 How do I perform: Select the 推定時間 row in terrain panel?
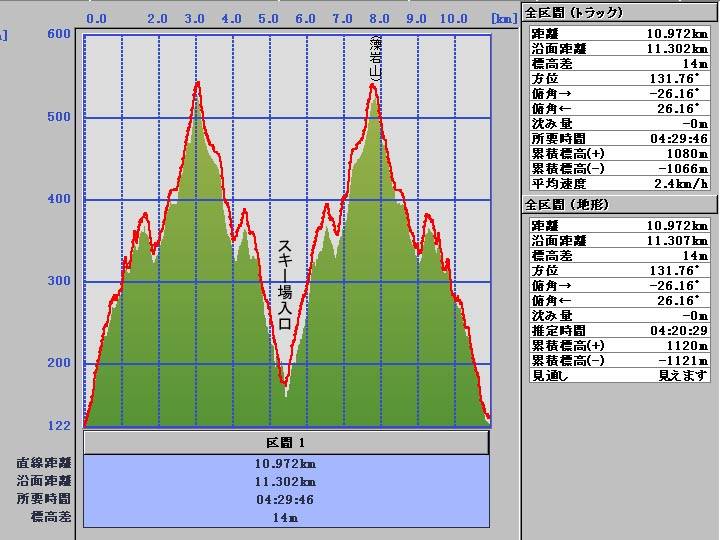[x=619, y=330]
